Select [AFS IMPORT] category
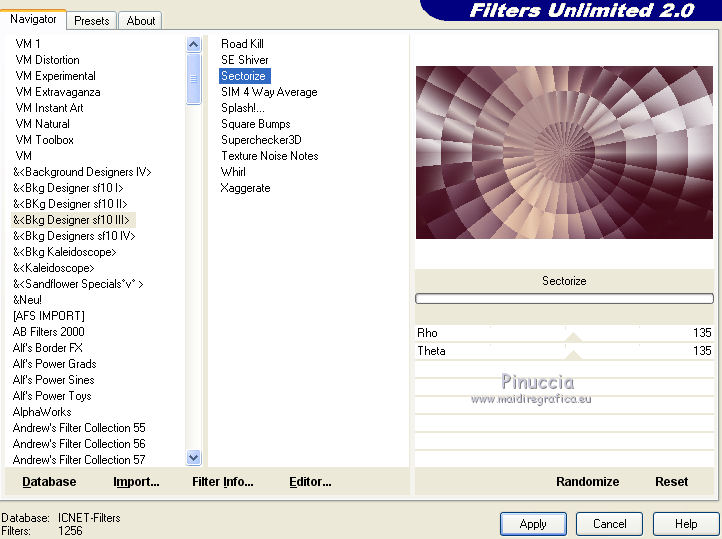This screenshot has height=539, width=722. [49, 316]
